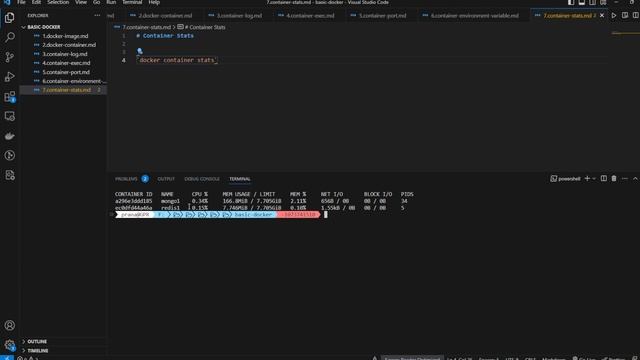Open 3.container-log.md in explorer
This screenshot has width=640, height=360.
click(x=64, y=54)
